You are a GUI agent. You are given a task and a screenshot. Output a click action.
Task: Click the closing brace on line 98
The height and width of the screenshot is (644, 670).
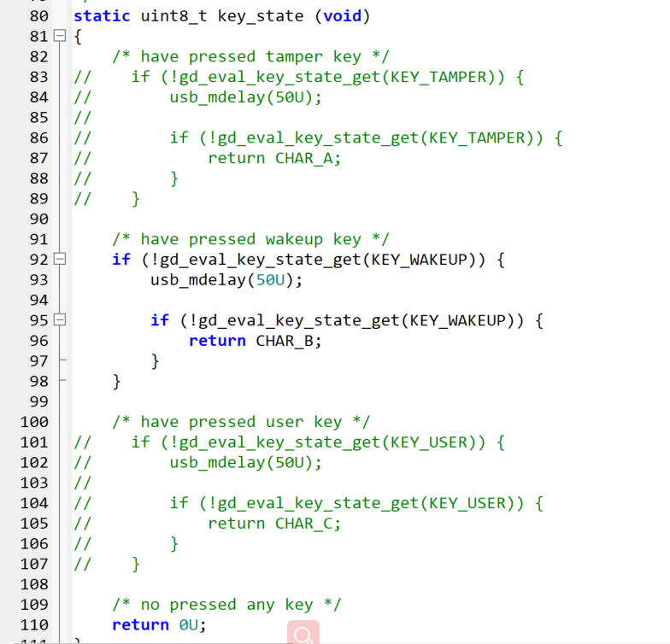click(116, 382)
